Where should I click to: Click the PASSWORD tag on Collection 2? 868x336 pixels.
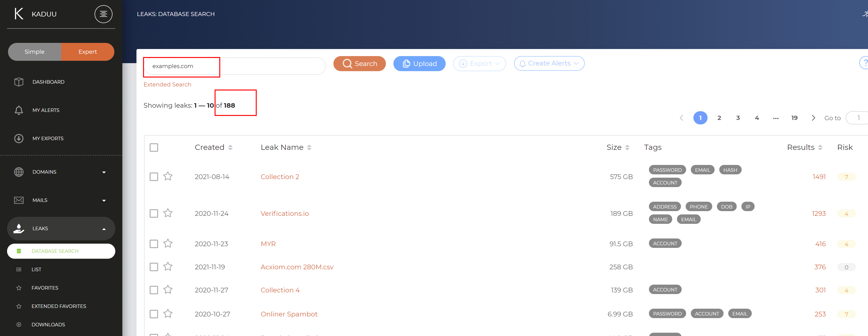tap(667, 170)
